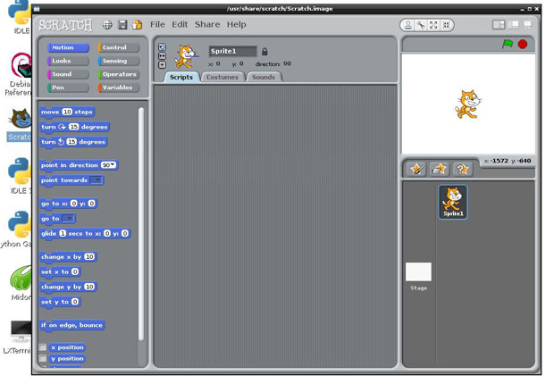Screen dimensions: 554x392
Task: Click if on edge, bounce block
Action: [x=71, y=325]
